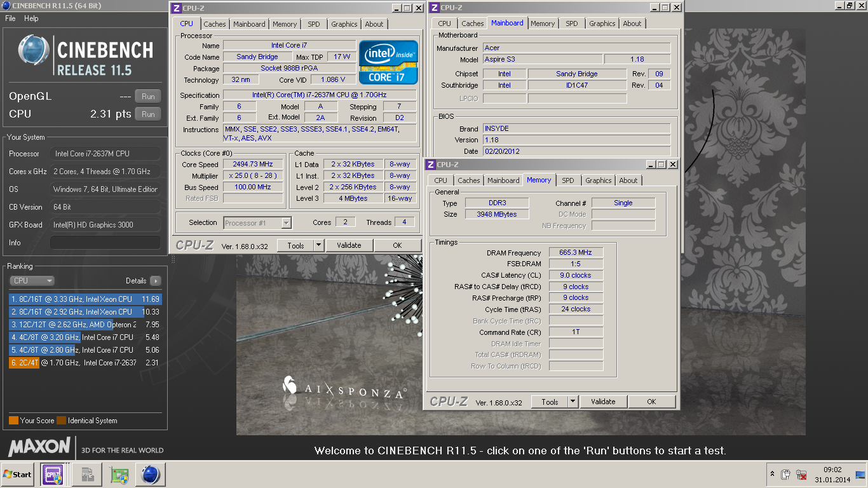Viewport: 868px width, 488px height.
Task: Switch to About tab in Mainboard CPU-Z window
Action: click(632, 24)
